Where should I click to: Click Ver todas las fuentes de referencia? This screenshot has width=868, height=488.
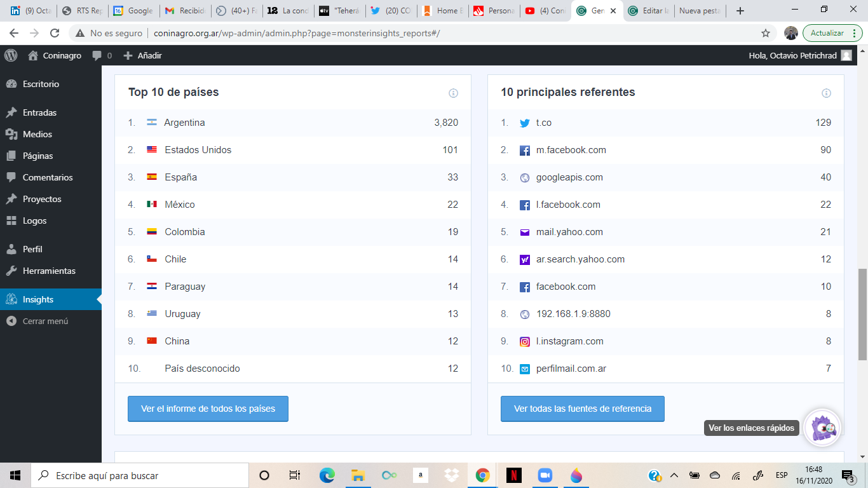(582, 409)
